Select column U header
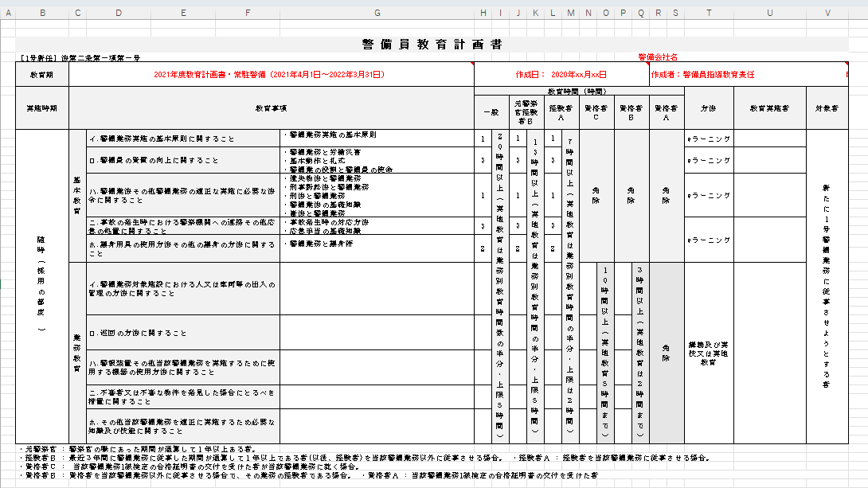Screen dimensions: 868x488 [769, 13]
